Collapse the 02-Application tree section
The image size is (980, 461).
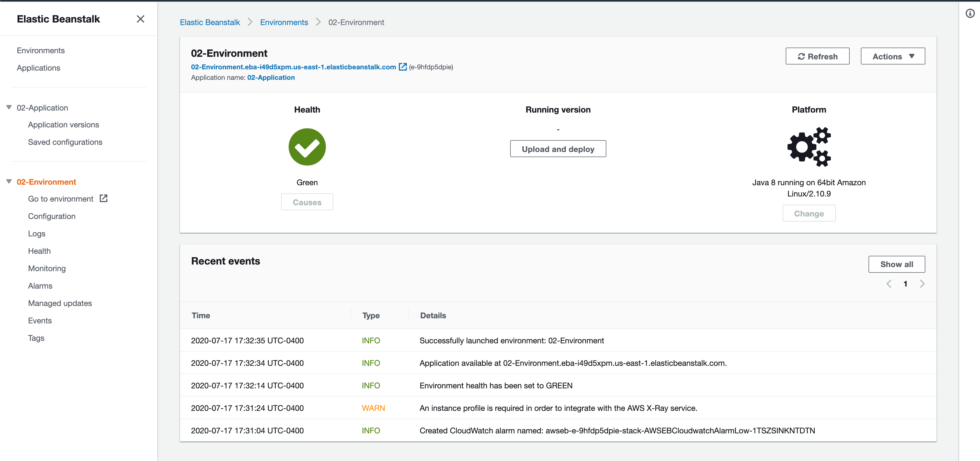click(x=9, y=107)
